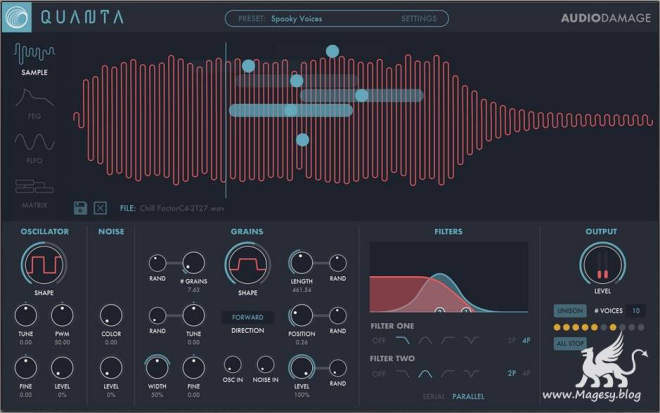The image size is (660, 413).
Task: Select band-pass shape for Filter Two
Action: (425, 373)
